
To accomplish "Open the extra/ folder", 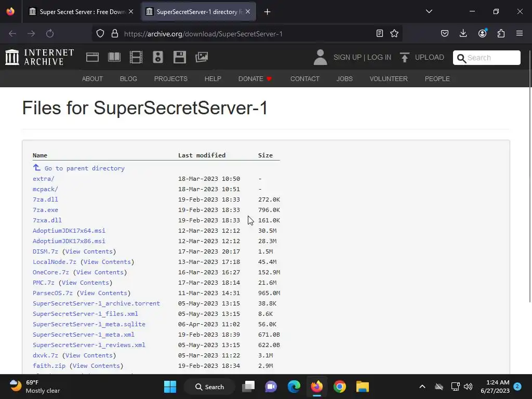I will pyautogui.click(x=44, y=179).
